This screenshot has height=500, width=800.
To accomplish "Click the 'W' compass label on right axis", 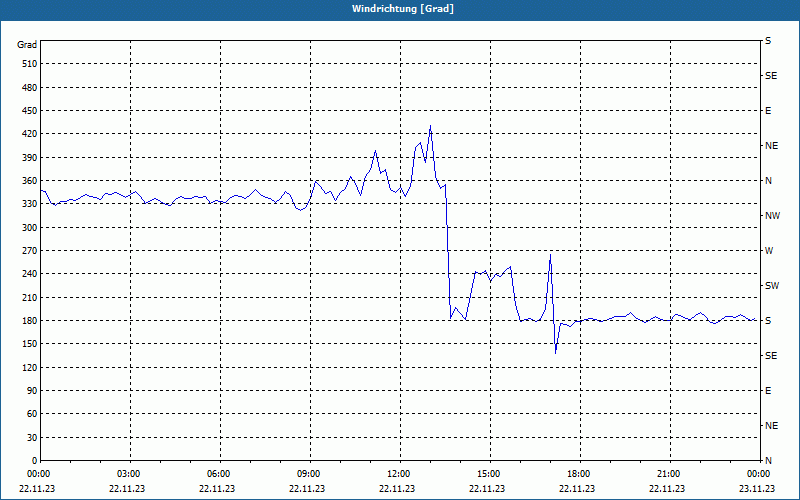I will pyautogui.click(x=769, y=251).
